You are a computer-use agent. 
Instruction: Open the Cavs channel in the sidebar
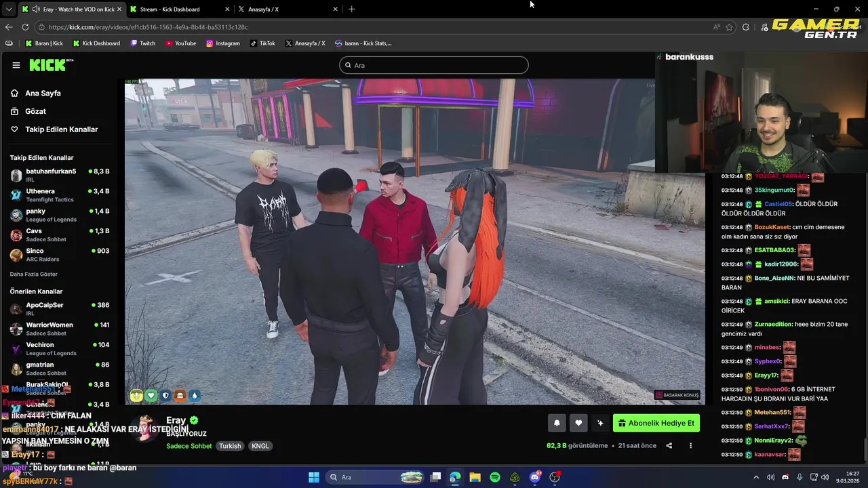[x=59, y=235]
